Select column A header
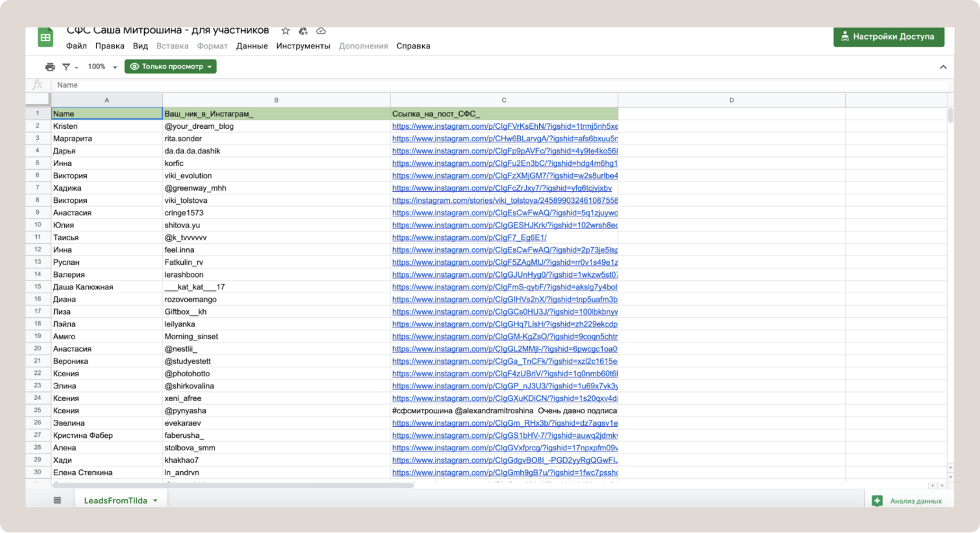The height and width of the screenshot is (533, 980). [107, 100]
